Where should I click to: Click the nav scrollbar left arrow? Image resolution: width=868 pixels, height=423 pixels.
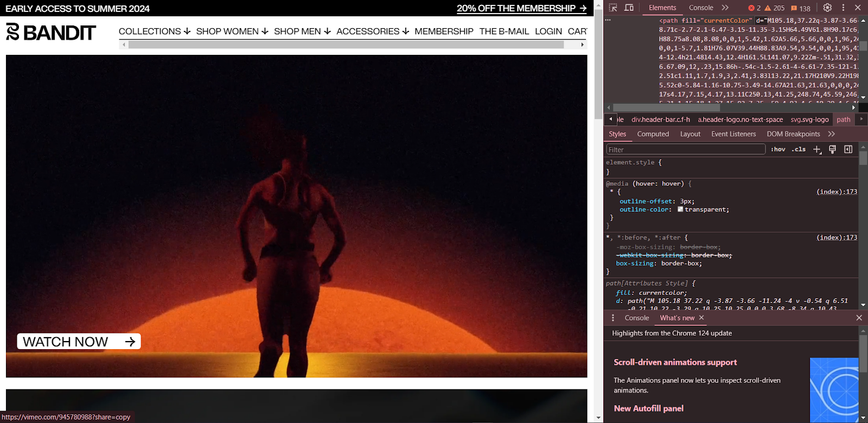[124, 45]
